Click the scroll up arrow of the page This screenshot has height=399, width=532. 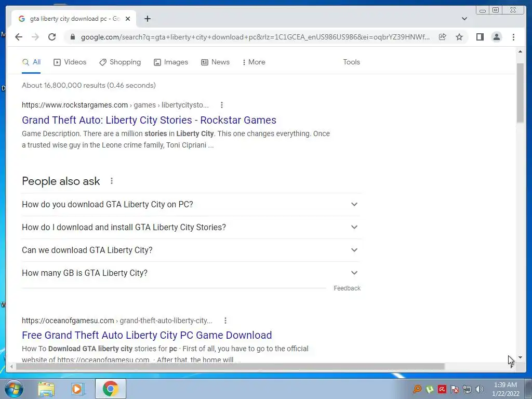coord(520,51)
